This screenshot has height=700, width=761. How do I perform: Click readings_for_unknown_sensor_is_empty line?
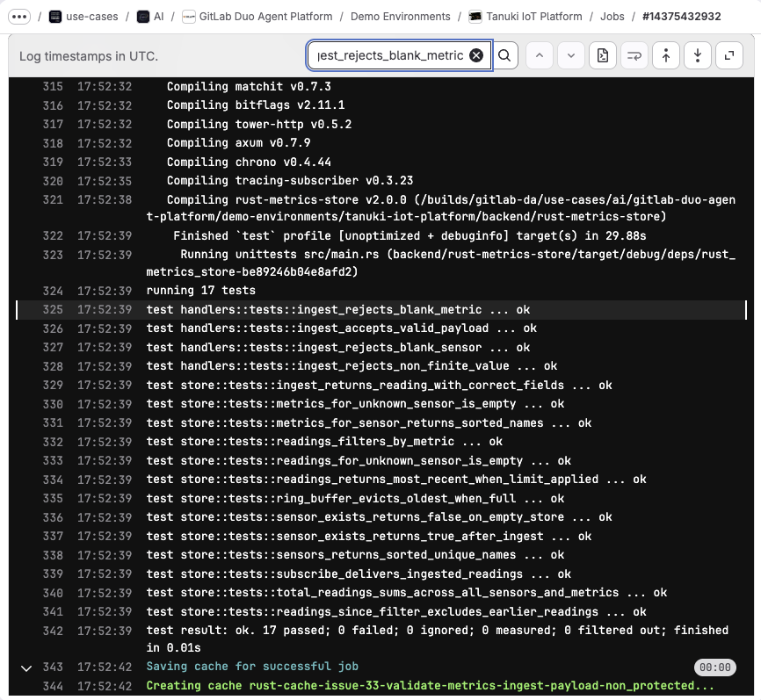(359, 461)
